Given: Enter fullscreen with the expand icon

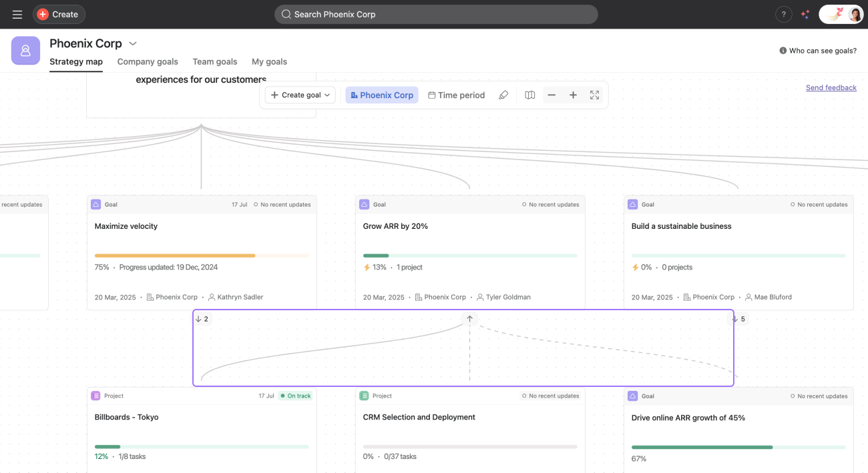Looking at the screenshot, I should pyautogui.click(x=594, y=95).
